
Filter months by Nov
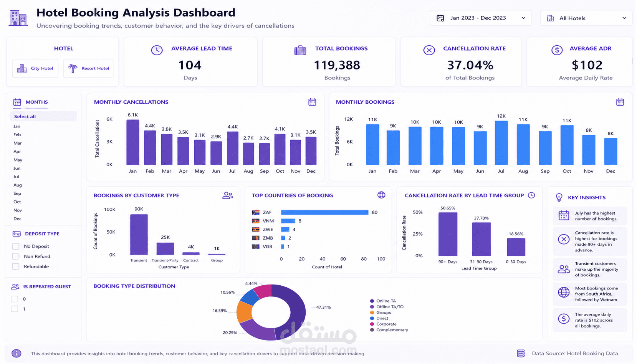pyautogui.click(x=18, y=210)
